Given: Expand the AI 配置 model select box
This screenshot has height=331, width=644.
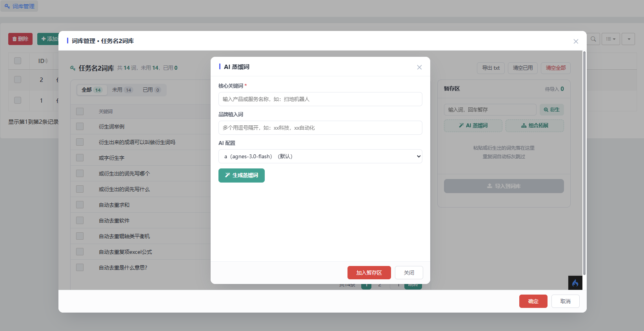Looking at the screenshot, I should click(x=320, y=156).
